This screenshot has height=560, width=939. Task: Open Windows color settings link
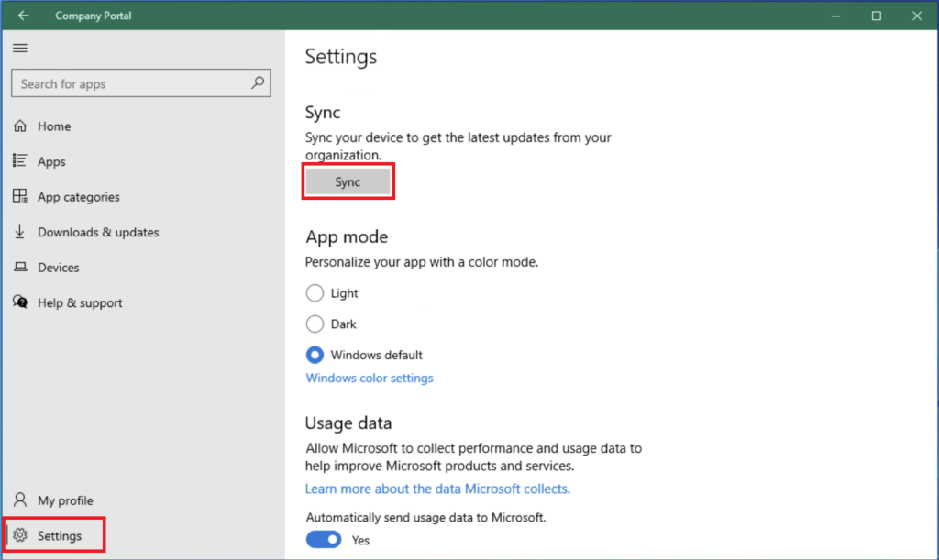click(x=370, y=379)
